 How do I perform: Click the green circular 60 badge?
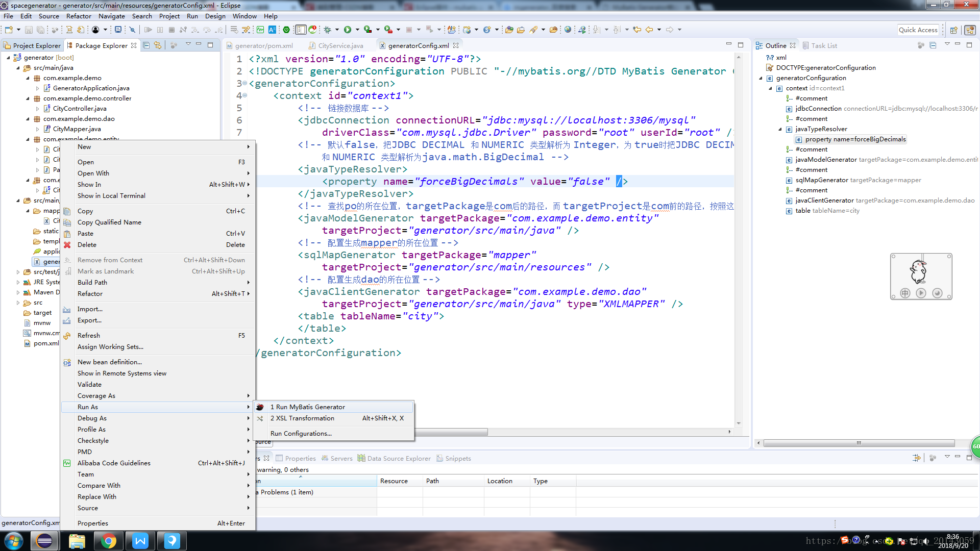(x=975, y=446)
